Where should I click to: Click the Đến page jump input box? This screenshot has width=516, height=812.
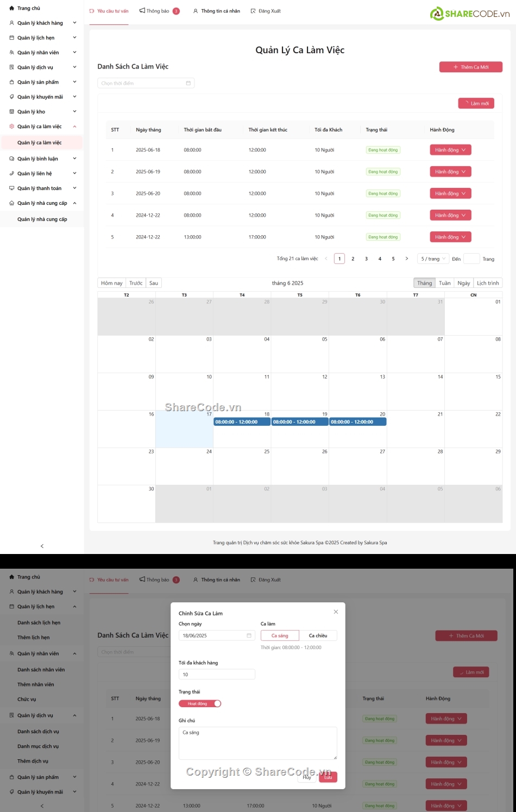[x=471, y=259]
